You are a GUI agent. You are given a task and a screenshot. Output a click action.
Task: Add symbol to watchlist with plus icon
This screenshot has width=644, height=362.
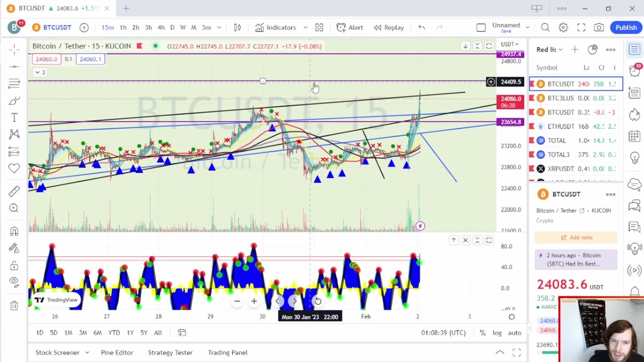(575, 49)
